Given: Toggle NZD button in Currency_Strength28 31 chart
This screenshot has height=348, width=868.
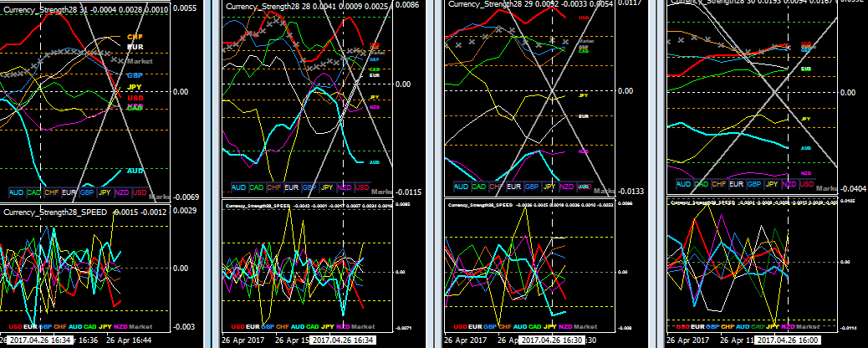Looking at the screenshot, I should click(x=122, y=193).
